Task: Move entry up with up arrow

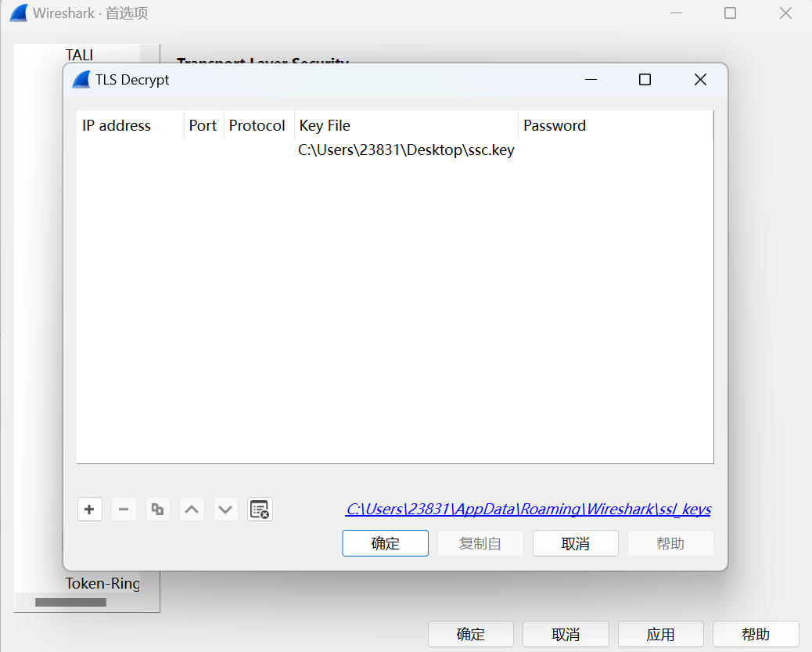Action: 192,510
